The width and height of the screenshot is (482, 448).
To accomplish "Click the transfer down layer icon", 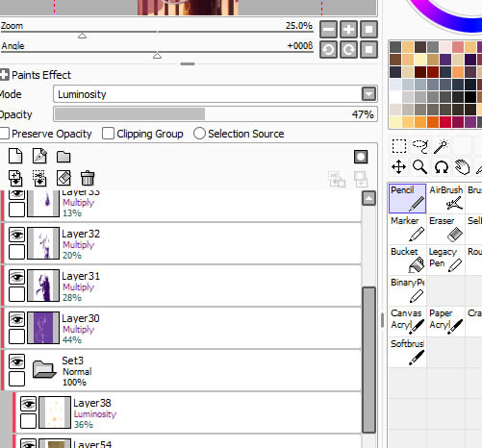I will pos(15,178).
